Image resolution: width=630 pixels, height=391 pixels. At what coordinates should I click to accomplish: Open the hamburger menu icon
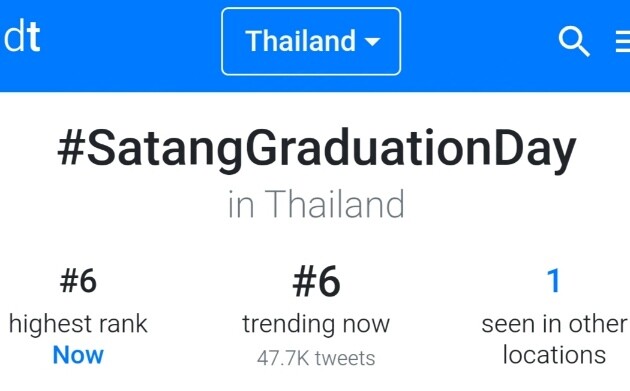point(623,42)
